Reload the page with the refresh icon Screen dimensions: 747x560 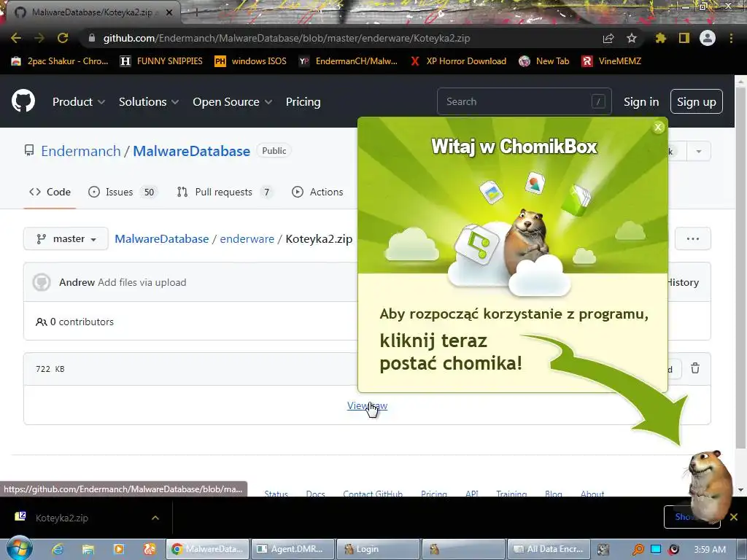pos(63,38)
